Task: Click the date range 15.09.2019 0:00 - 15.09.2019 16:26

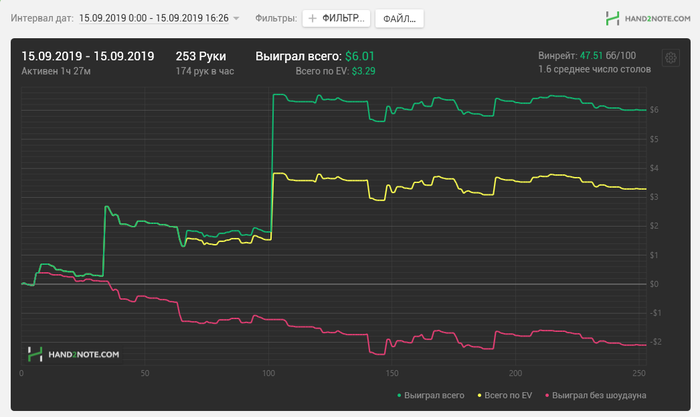Action: point(154,18)
